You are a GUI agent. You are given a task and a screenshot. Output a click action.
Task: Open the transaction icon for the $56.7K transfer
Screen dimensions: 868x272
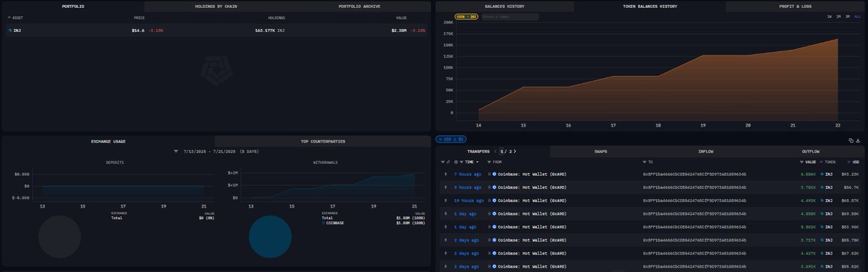[x=446, y=187]
